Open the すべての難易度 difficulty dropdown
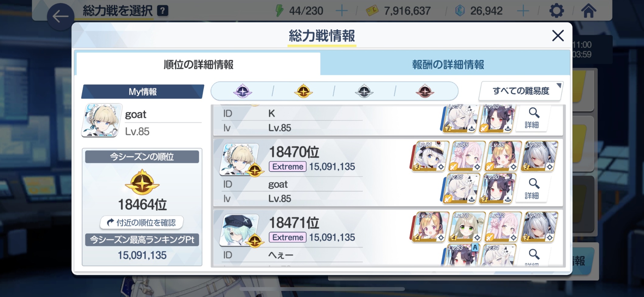The image size is (644, 297). [521, 91]
